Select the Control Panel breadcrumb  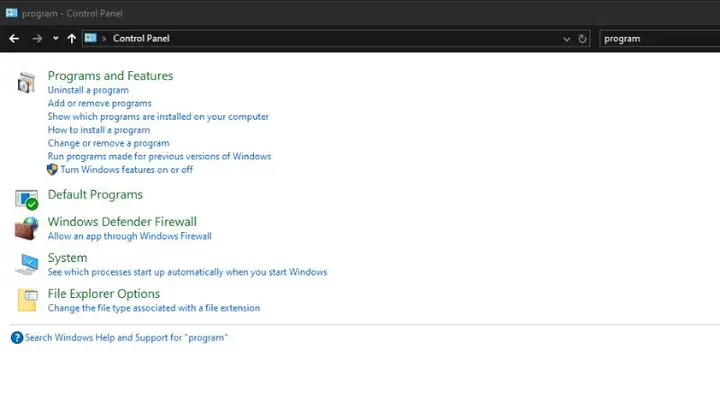141,39
